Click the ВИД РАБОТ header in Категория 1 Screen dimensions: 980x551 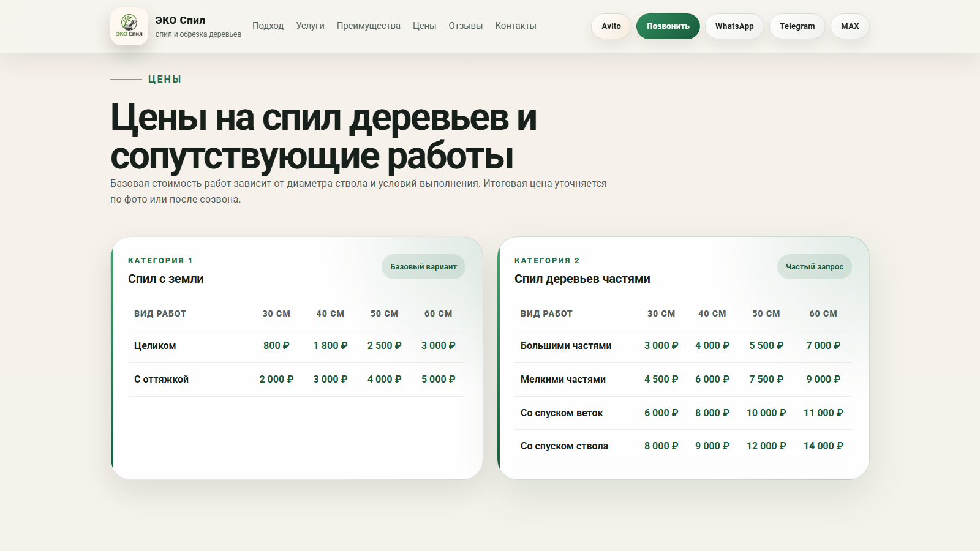click(x=160, y=313)
